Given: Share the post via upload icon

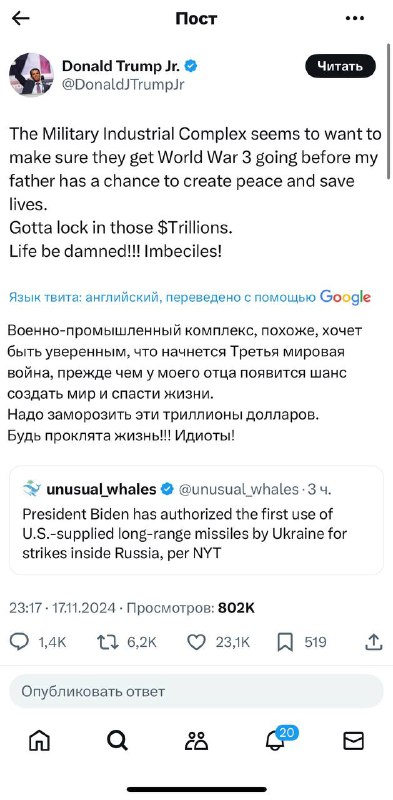Looking at the screenshot, I should coord(374,642).
